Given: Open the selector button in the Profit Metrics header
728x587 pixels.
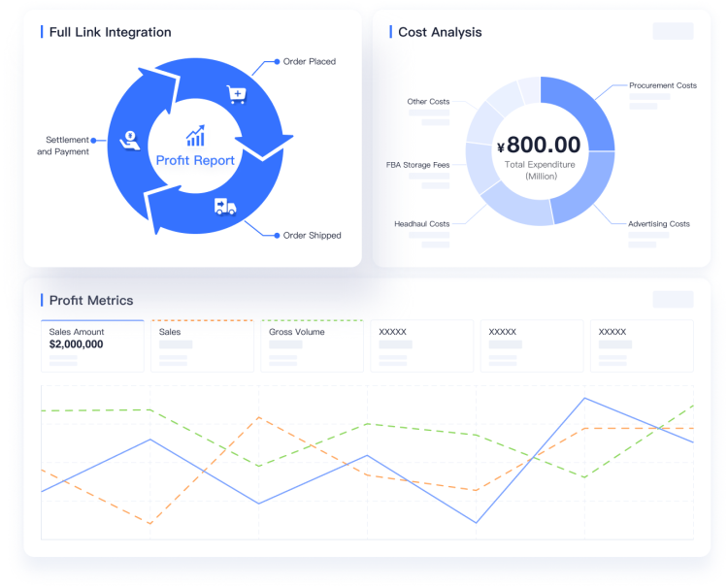Looking at the screenshot, I should [x=673, y=299].
